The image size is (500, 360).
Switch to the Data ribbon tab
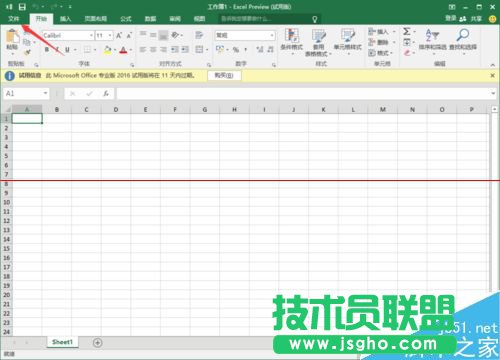pos(150,19)
